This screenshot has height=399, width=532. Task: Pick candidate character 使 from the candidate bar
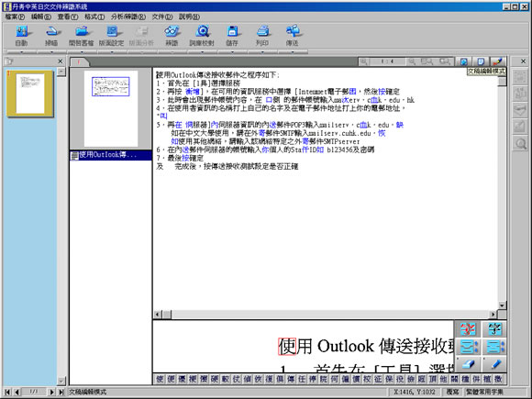pyautogui.click(x=160, y=379)
